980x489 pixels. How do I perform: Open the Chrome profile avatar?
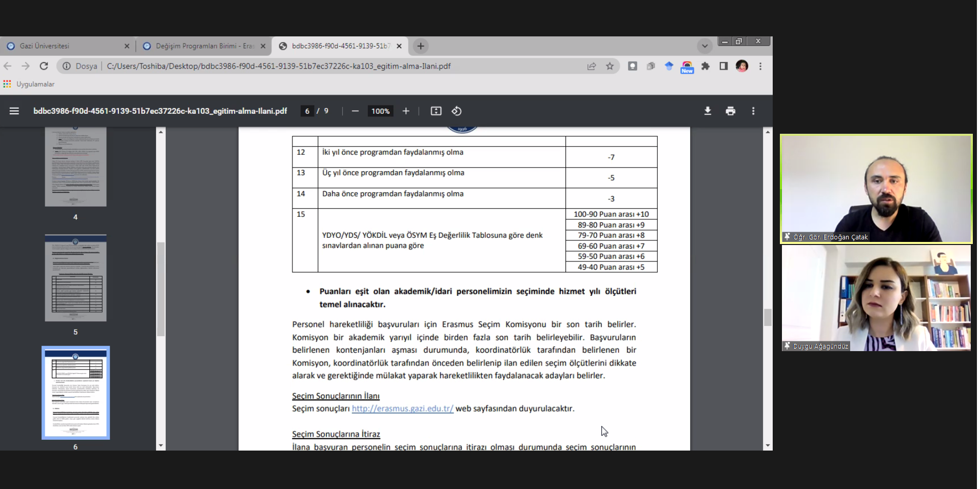(x=742, y=66)
